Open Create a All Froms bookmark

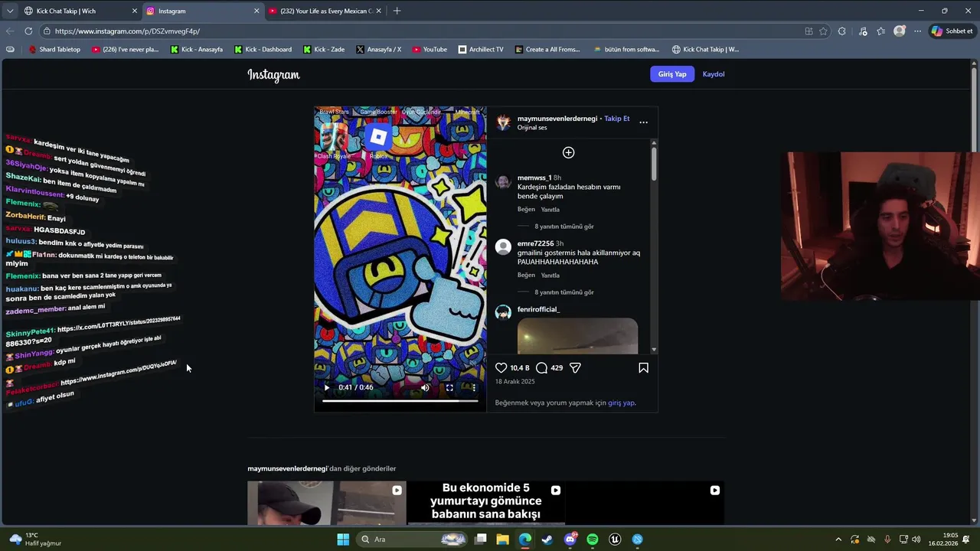[x=547, y=49]
